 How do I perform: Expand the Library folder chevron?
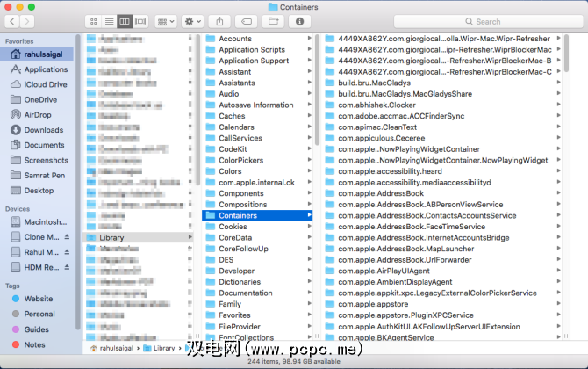(x=190, y=237)
